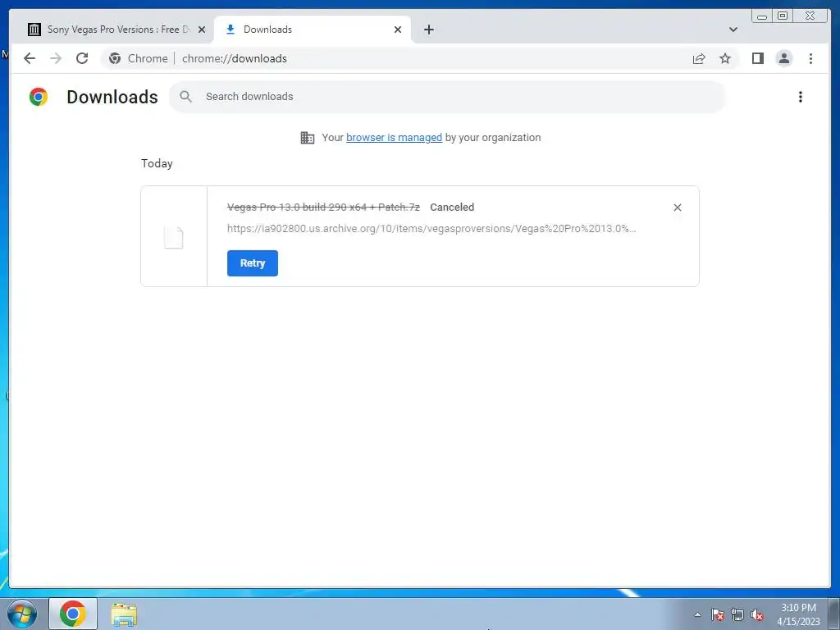Screen dimensions: 840x630
Task: Click the managed organization building icon
Action: pyautogui.click(x=308, y=138)
